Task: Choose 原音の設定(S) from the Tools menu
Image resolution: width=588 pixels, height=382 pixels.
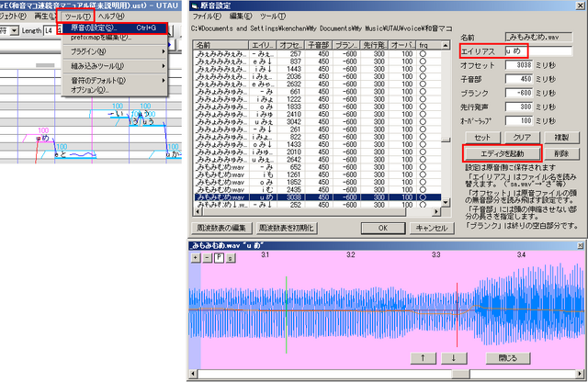Action: click(x=114, y=28)
